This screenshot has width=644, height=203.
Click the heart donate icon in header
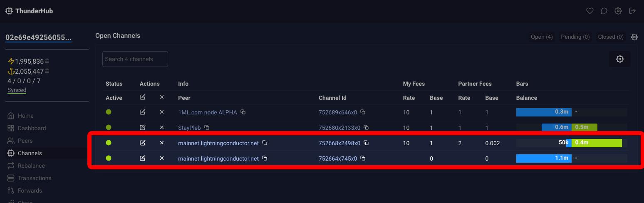590,11
